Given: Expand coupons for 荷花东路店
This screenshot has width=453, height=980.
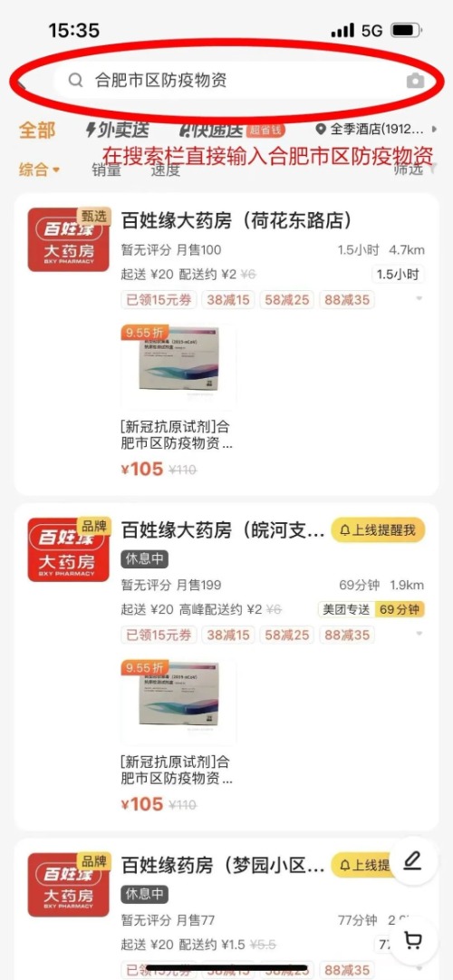Looking at the screenshot, I should 419,299.
